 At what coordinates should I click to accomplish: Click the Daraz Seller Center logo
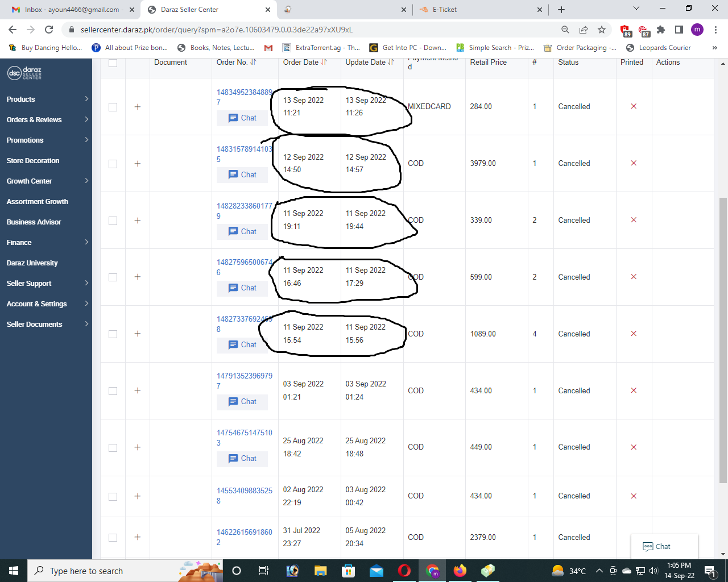24,73
